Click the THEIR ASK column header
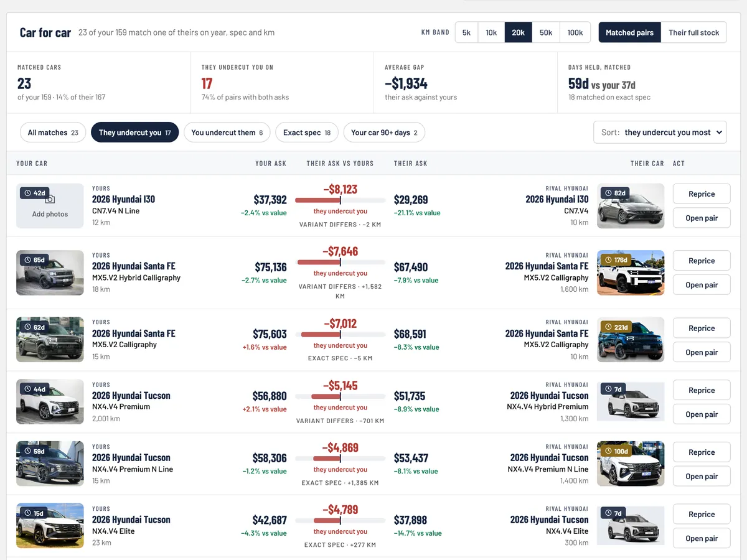 pos(411,164)
